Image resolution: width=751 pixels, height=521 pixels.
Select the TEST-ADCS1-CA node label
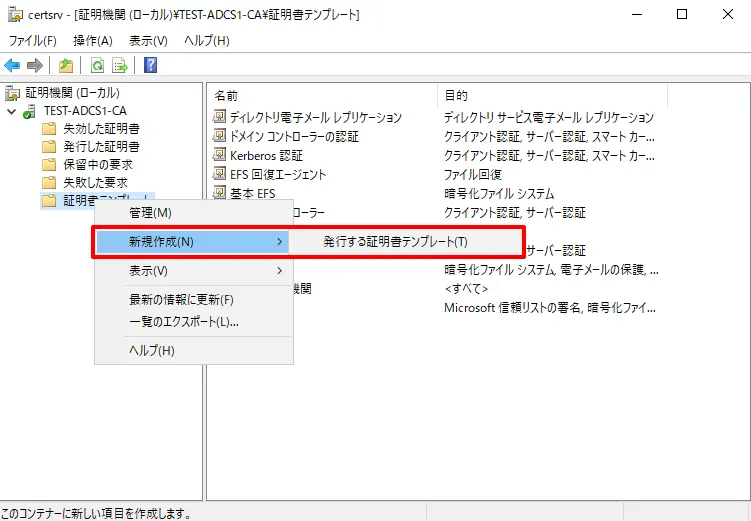(85, 111)
